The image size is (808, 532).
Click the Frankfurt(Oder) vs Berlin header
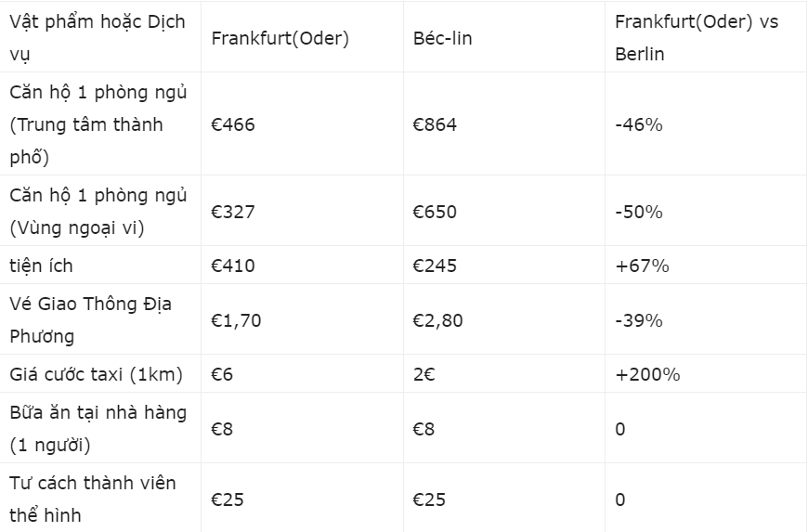tap(697, 37)
